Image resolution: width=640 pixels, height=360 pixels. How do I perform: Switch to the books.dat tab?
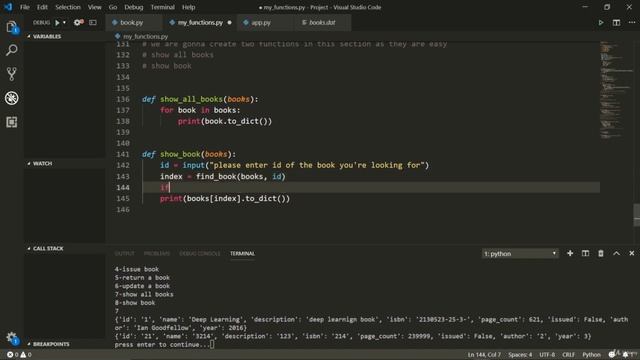[x=322, y=22]
